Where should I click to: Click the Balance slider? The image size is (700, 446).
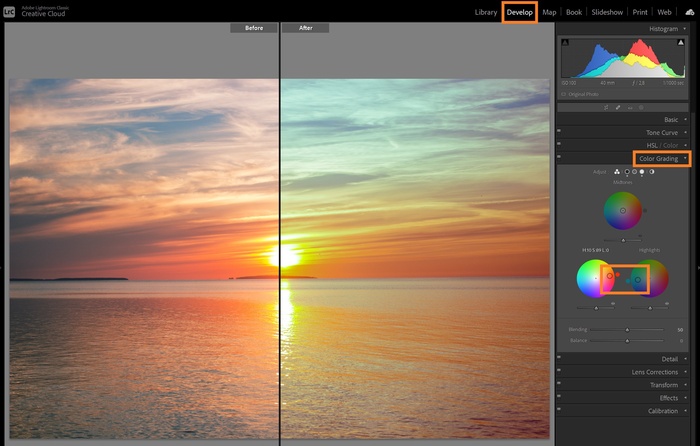pos(627,341)
